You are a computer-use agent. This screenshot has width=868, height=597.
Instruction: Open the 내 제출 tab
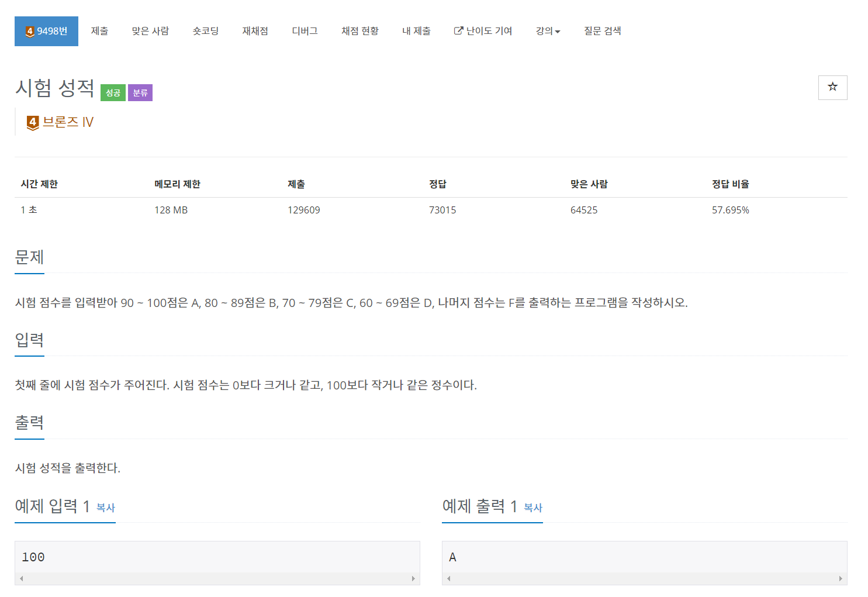pos(417,31)
